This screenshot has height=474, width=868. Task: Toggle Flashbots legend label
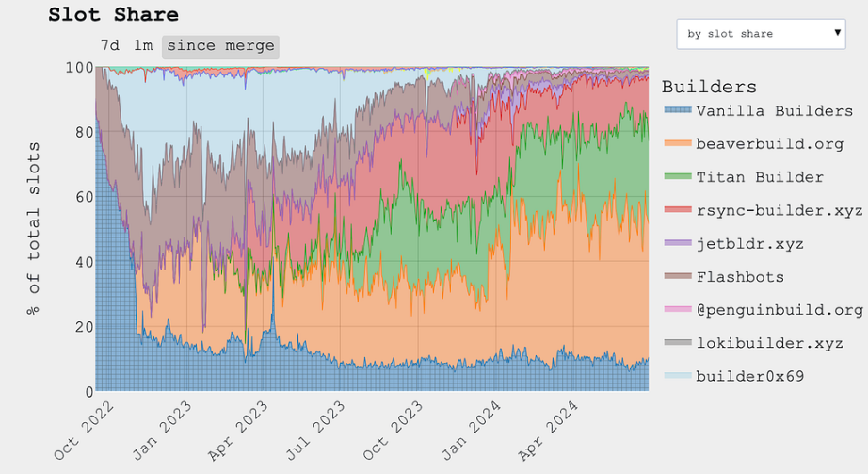click(740, 277)
